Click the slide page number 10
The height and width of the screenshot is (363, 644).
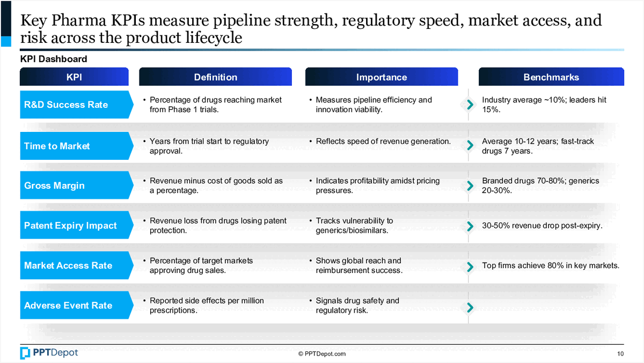[620, 354]
